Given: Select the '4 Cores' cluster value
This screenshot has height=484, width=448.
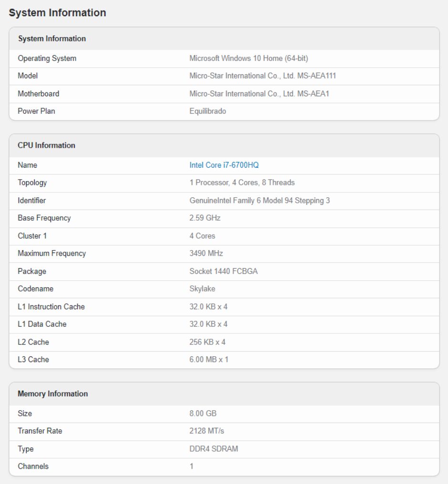Looking at the screenshot, I should [x=202, y=236].
